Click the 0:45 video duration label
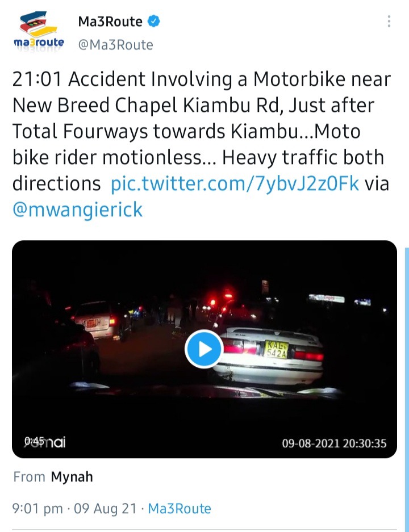The image size is (409, 532). click(x=34, y=441)
